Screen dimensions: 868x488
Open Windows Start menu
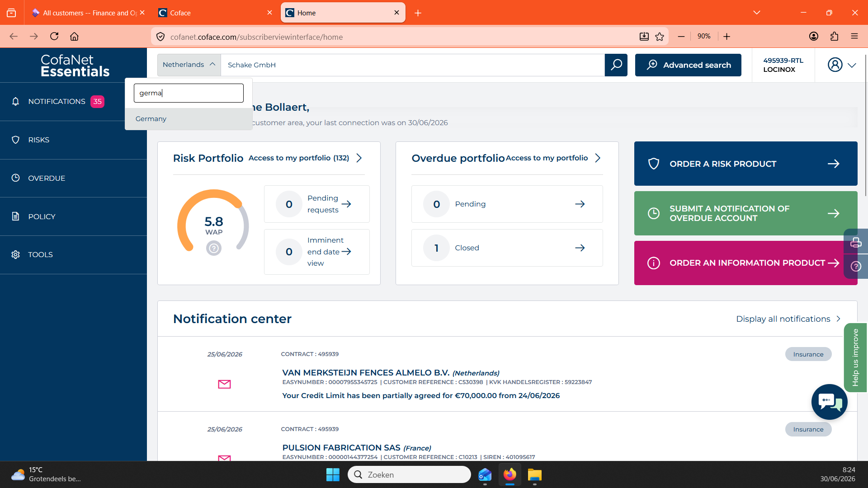point(333,474)
